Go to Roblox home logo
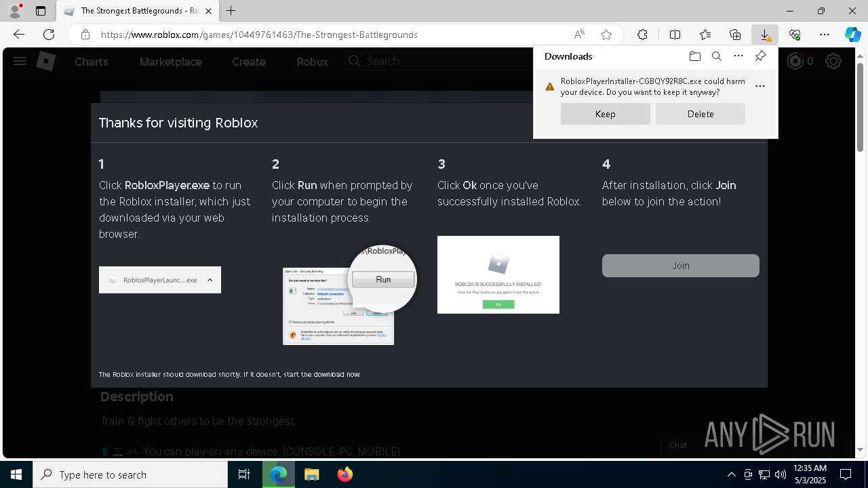 (45, 62)
